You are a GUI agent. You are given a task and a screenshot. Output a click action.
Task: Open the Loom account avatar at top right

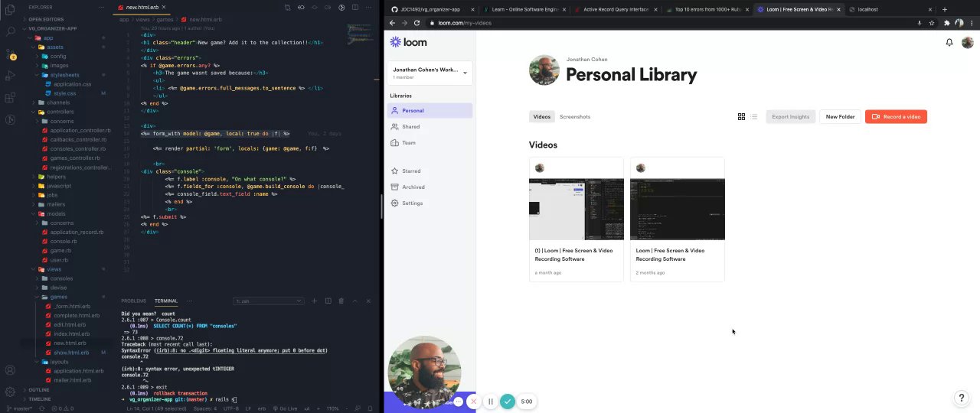[x=967, y=43]
